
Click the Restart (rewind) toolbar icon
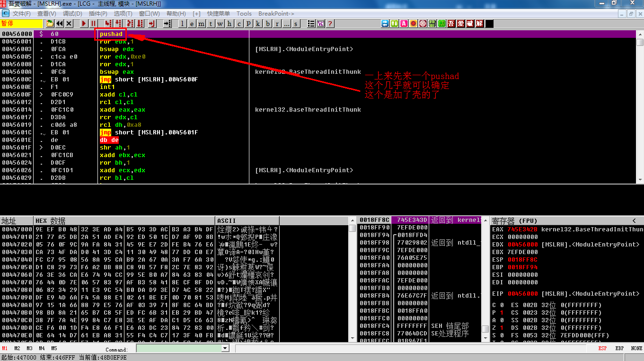pos(59,23)
